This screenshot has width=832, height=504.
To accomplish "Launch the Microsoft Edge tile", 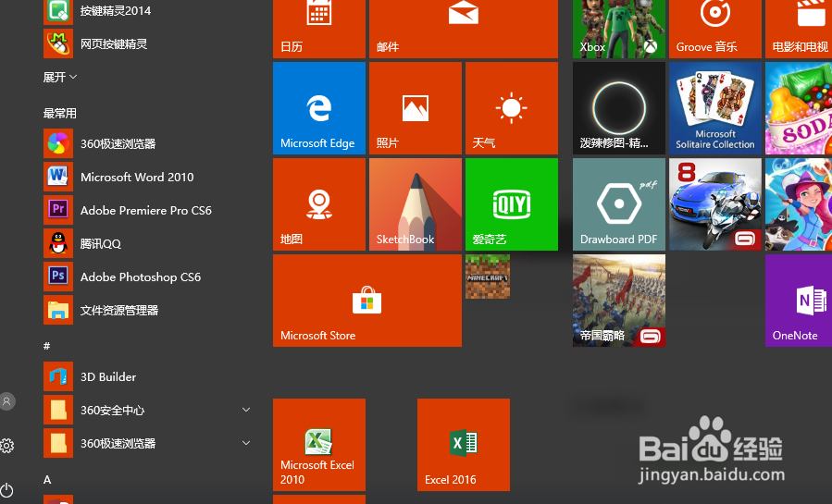I will 319,108.
